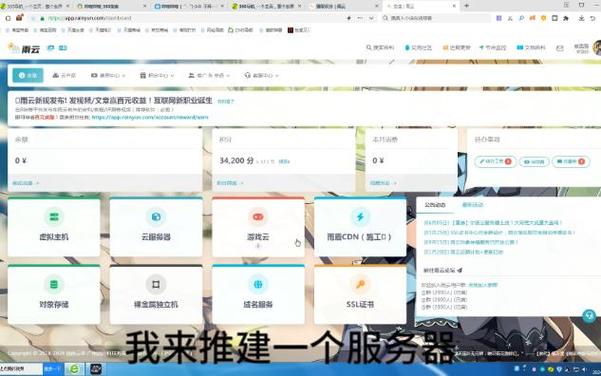The height and width of the screenshot is (376, 601).
Task: Open the 域名服务 globe card
Action: tap(258, 294)
